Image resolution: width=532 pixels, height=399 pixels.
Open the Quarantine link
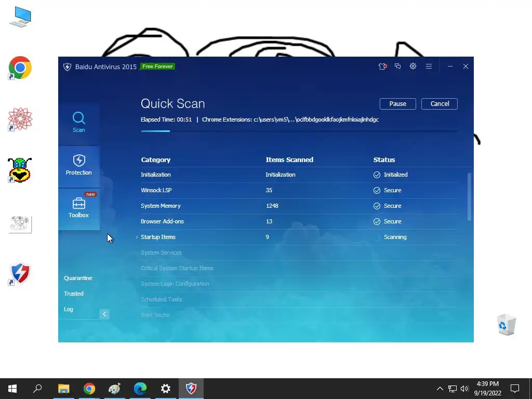(x=78, y=278)
